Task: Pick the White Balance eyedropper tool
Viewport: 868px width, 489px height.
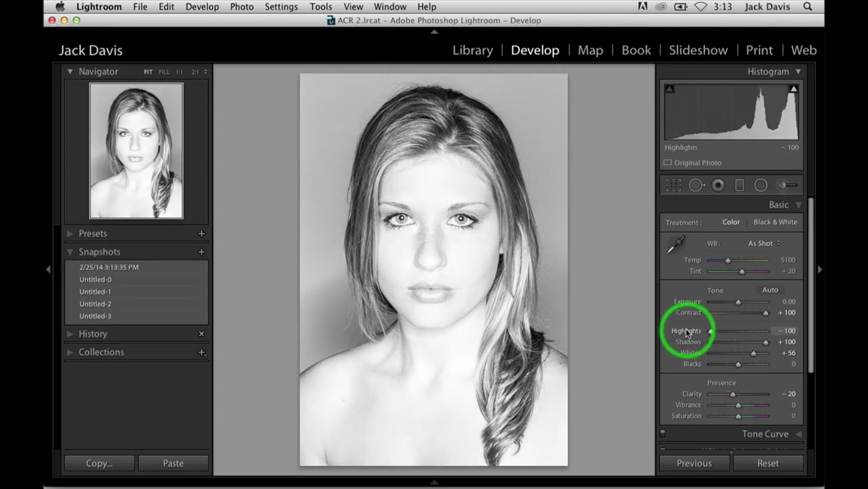Action: coord(676,246)
